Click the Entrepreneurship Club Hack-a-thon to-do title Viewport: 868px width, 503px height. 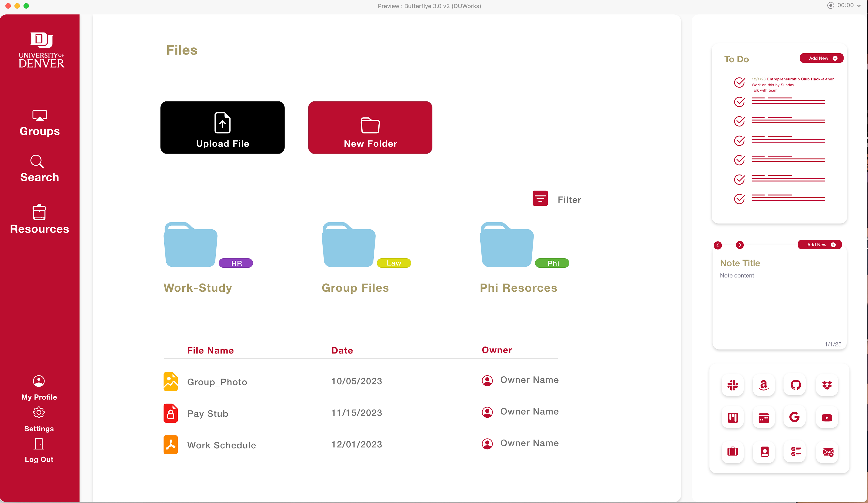coord(800,79)
